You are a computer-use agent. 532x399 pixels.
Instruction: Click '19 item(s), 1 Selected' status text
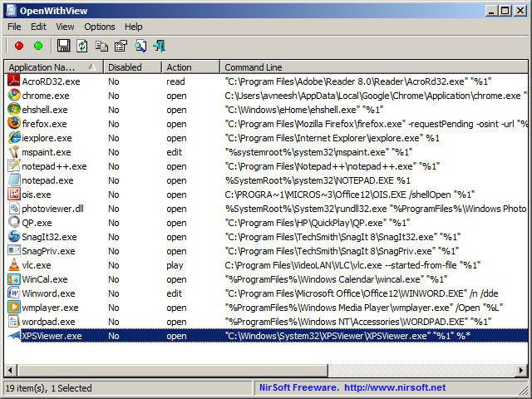[48, 388]
